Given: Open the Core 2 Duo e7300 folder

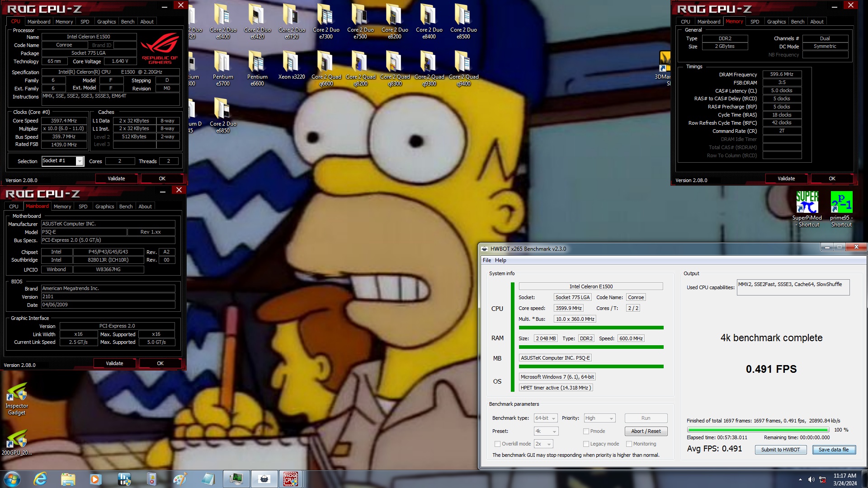Looking at the screenshot, I should (326, 21).
